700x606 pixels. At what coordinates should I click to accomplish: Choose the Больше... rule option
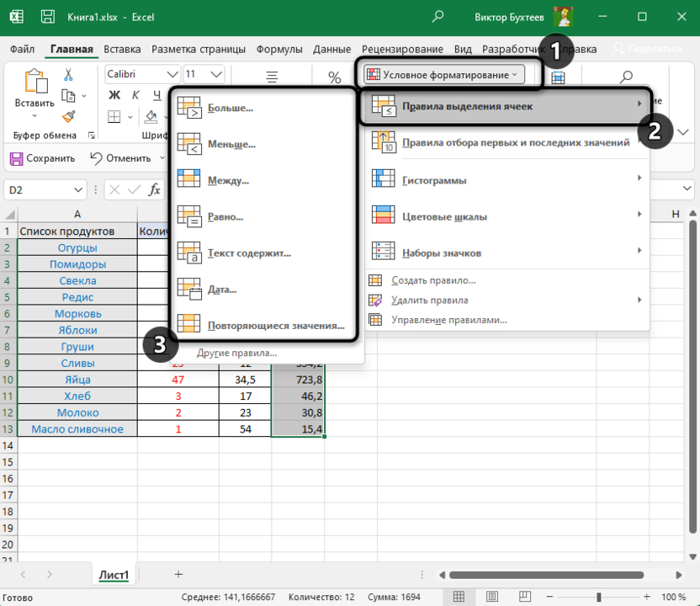point(231,108)
